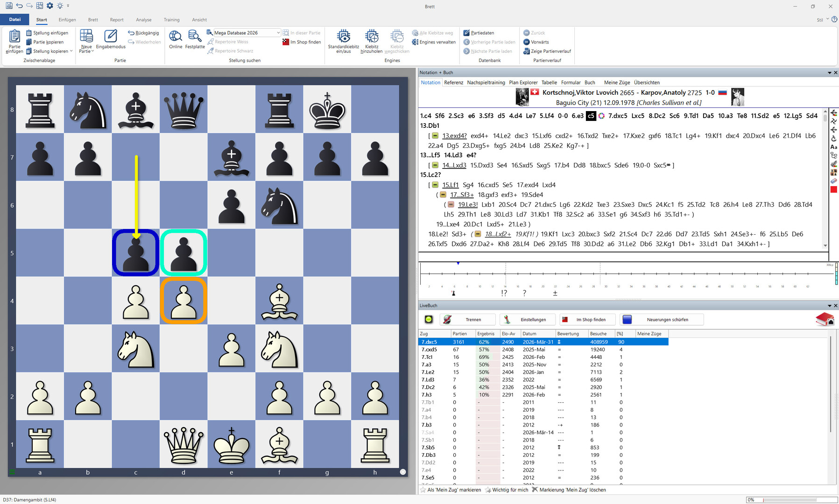Toggle the green LiveBuch status light
The width and height of the screenshot is (839, 504).
pyautogui.click(x=429, y=320)
